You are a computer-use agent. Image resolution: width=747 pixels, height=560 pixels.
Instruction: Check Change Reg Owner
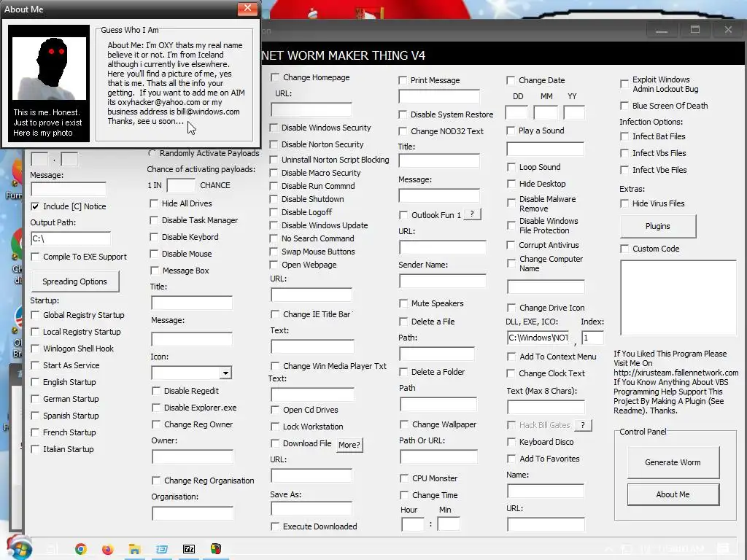pos(156,424)
